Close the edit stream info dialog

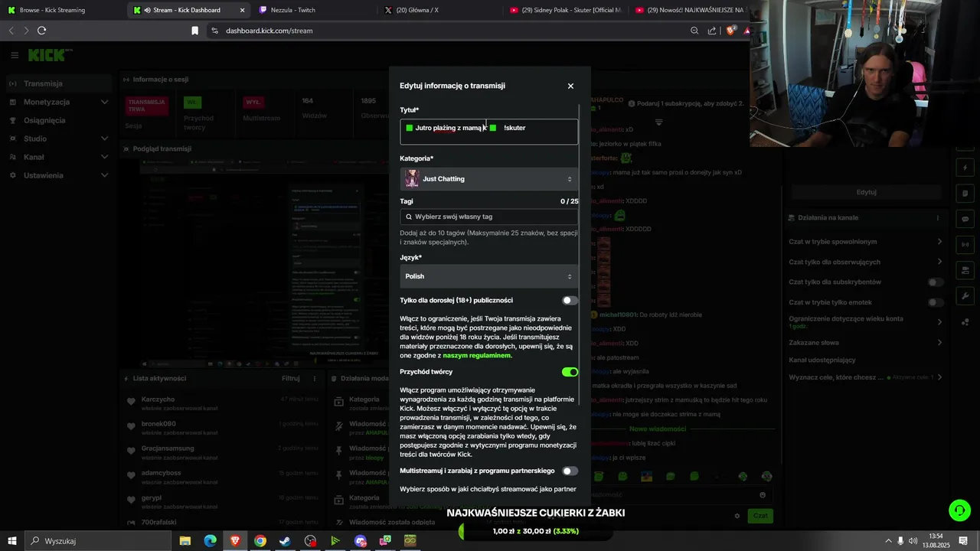point(570,86)
